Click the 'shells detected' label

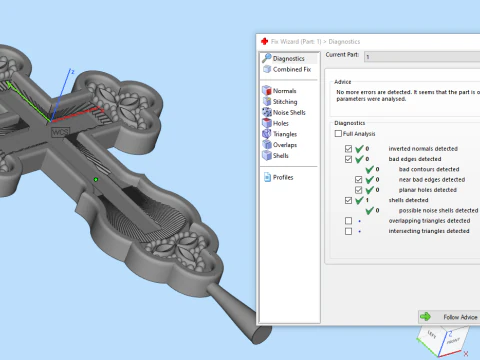(x=408, y=200)
